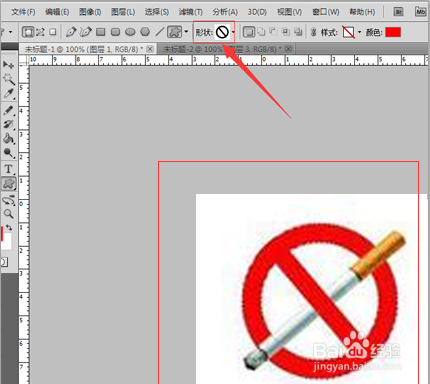
Task: Open the style picker dropdown
Action: click(x=359, y=32)
